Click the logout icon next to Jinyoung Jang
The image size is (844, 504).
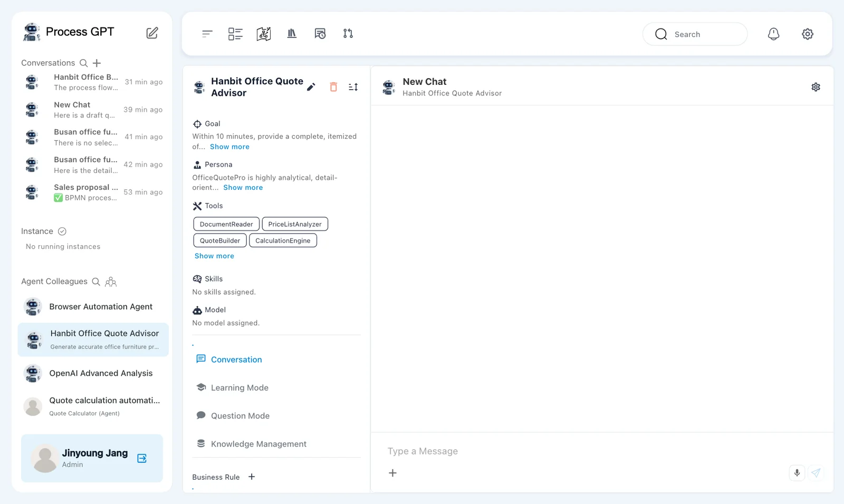(142, 458)
